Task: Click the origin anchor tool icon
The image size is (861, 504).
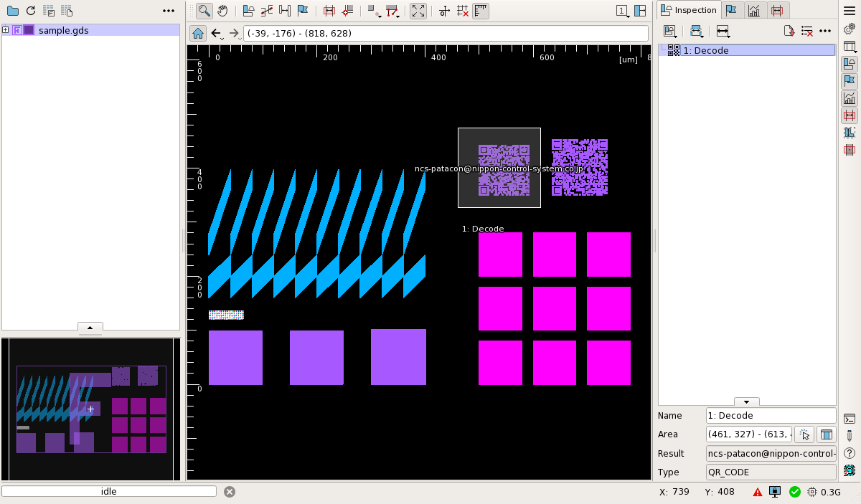Action: tap(445, 11)
